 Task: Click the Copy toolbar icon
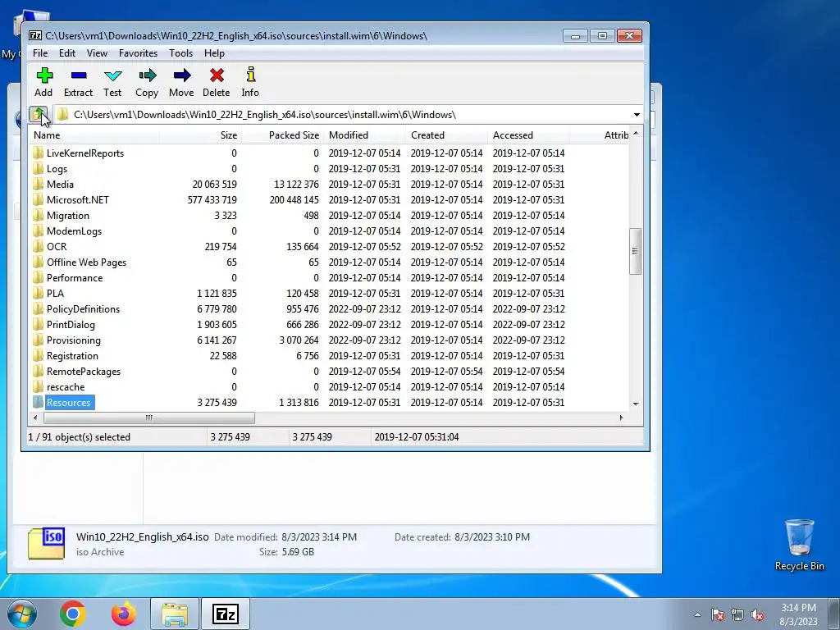pyautogui.click(x=148, y=75)
